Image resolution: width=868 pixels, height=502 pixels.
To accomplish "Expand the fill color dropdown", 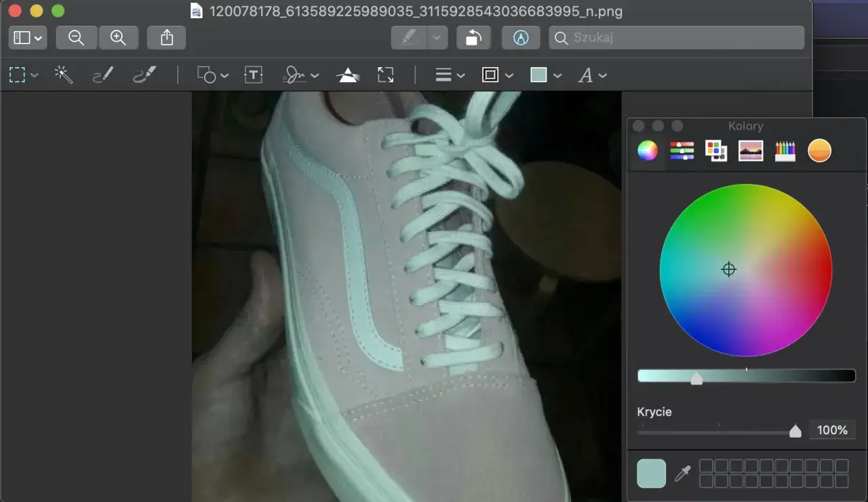I will (x=546, y=75).
